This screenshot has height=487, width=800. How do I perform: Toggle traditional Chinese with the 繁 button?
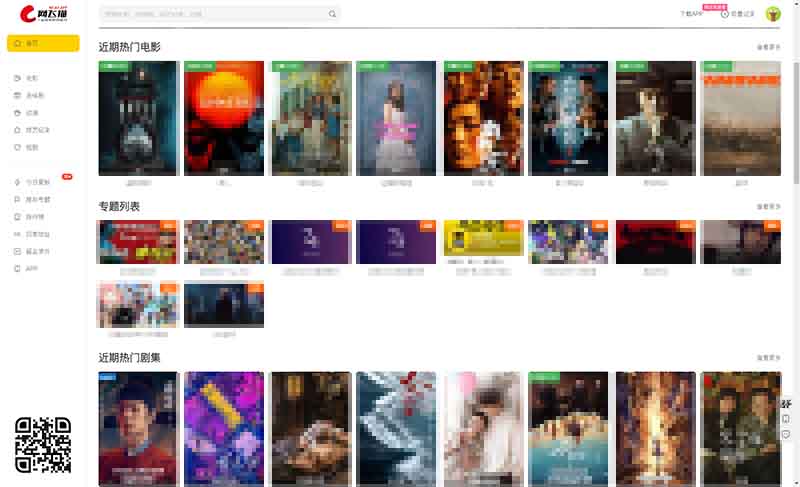coord(786,403)
